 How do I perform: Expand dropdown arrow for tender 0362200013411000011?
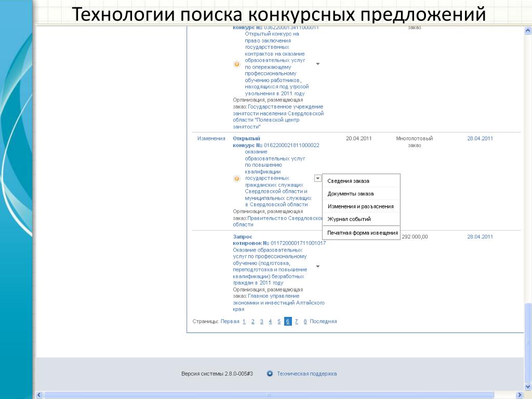coord(318,64)
